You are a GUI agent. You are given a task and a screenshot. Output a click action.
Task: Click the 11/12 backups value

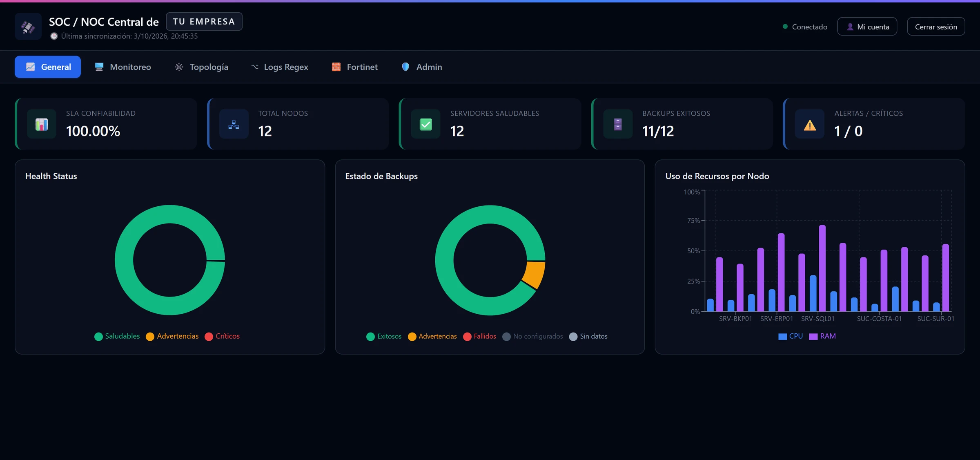[x=658, y=131]
